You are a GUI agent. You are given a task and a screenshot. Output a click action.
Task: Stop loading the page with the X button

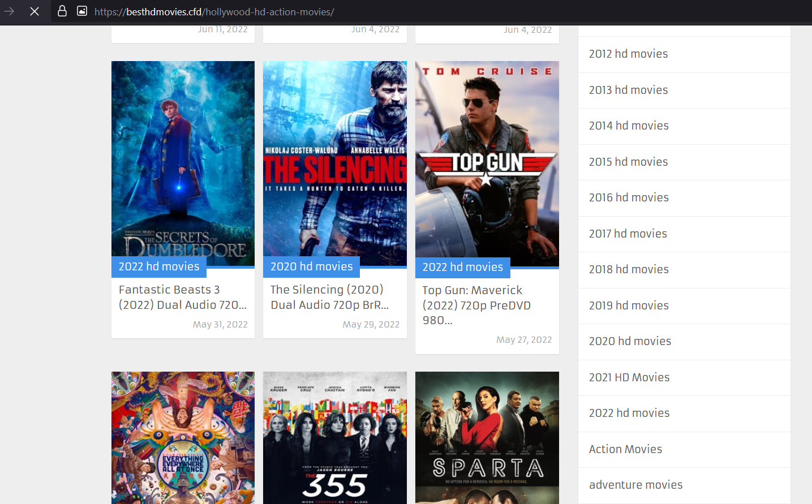tap(35, 11)
